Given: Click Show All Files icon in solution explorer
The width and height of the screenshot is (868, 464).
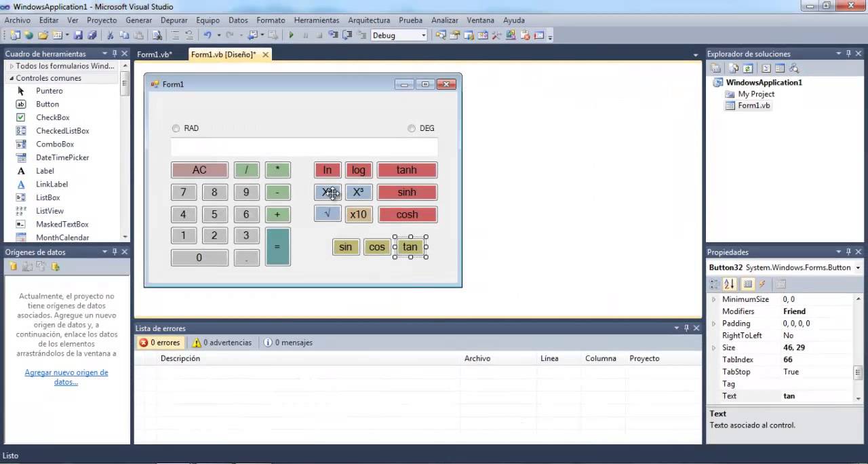Looking at the screenshot, I should tap(734, 68).
